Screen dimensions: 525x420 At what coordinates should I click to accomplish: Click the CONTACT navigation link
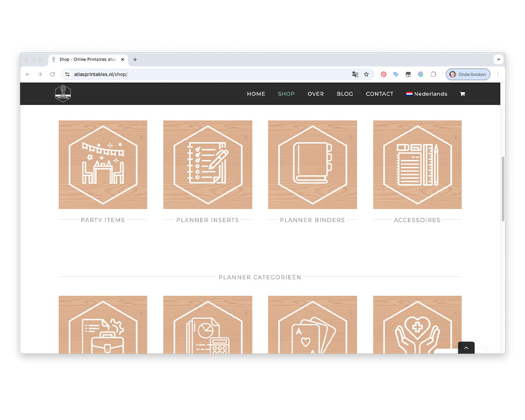pyautogui.click(x=379, y=94)
